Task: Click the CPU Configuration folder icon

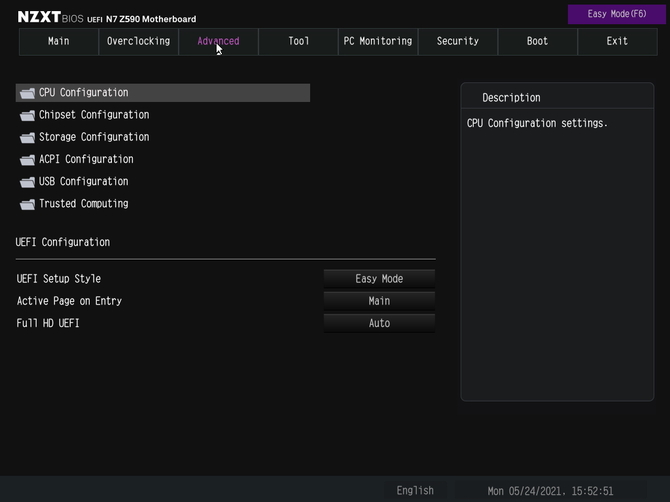Action: (27, 93)
